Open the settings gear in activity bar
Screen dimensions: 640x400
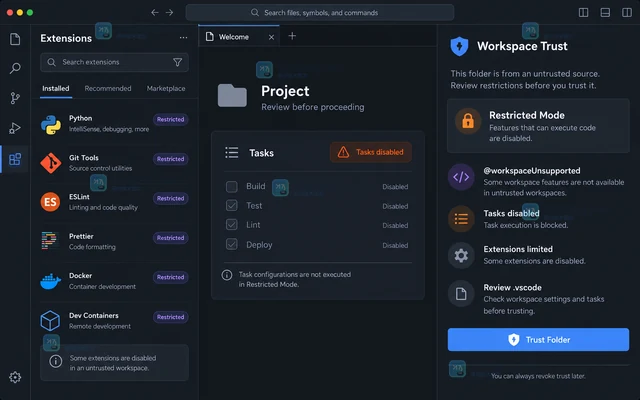(x=15, y=377)
